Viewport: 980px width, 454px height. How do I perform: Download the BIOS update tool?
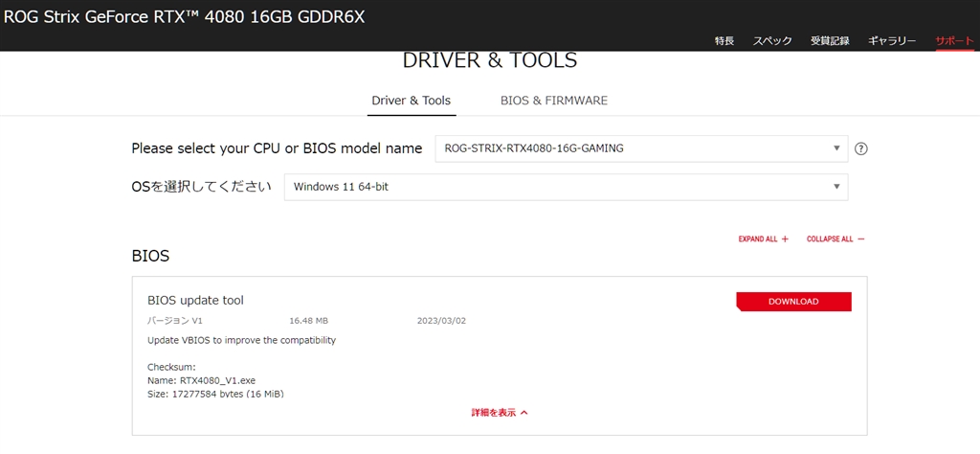793,302
